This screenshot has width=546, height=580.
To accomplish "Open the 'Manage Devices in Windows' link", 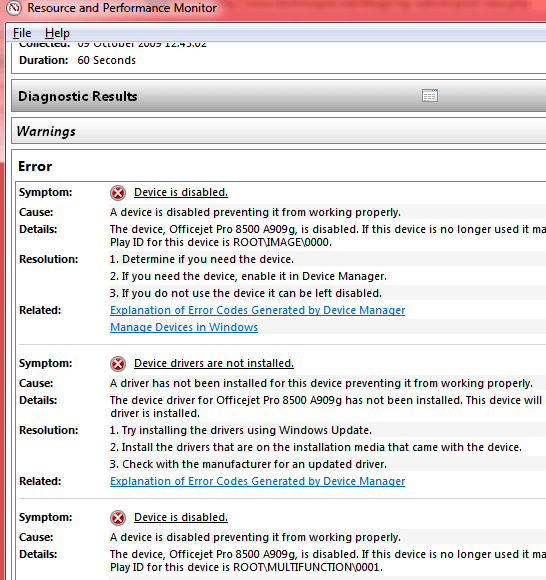I will [184, 327].
